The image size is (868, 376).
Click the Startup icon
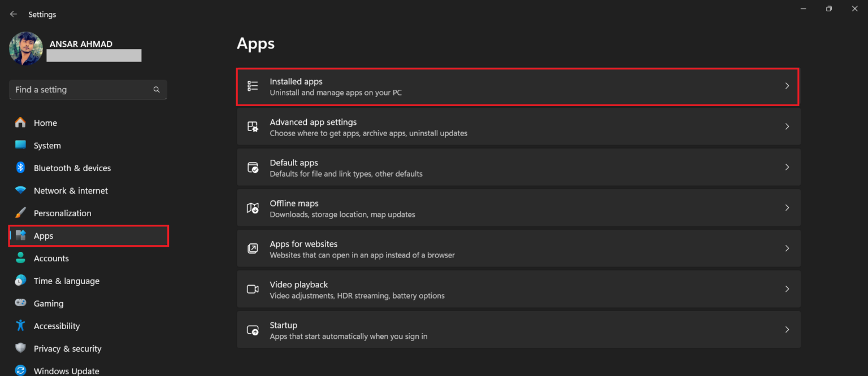click(x=252, y=329)
